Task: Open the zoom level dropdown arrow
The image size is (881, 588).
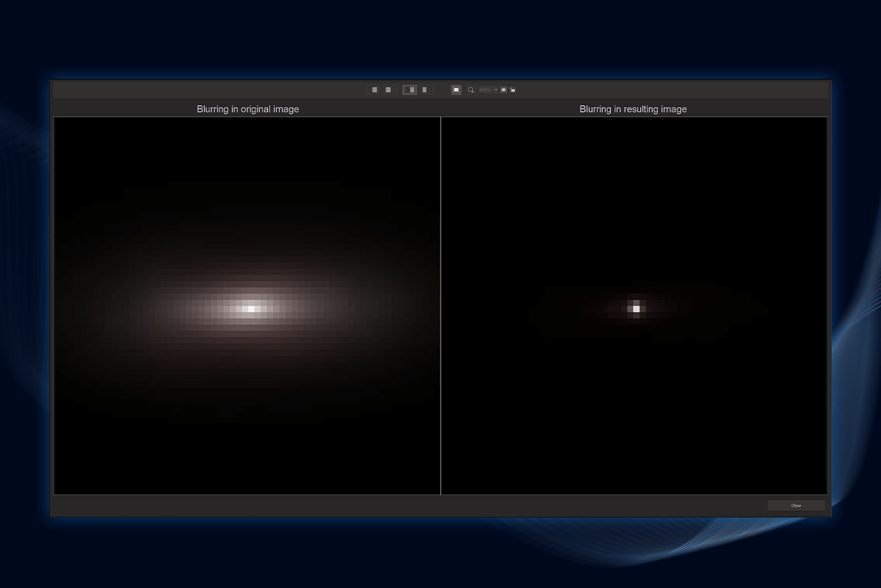Action: (x=496, y=90)
